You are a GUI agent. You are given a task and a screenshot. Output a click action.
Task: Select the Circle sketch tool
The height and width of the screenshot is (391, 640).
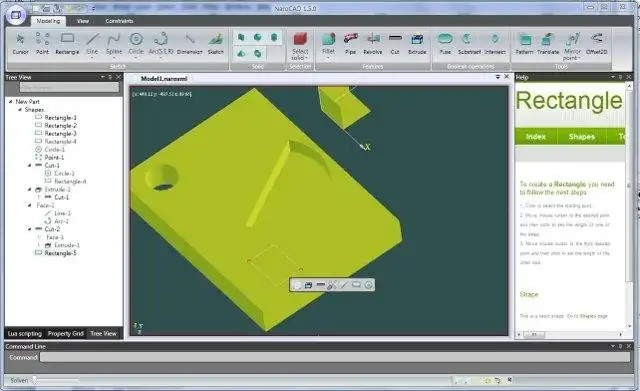click(x=136, y=44)
